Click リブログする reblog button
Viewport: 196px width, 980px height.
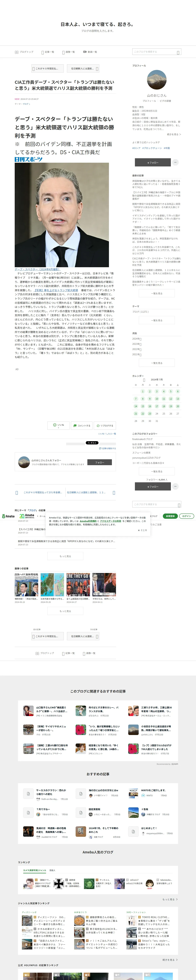click(105, 425)
